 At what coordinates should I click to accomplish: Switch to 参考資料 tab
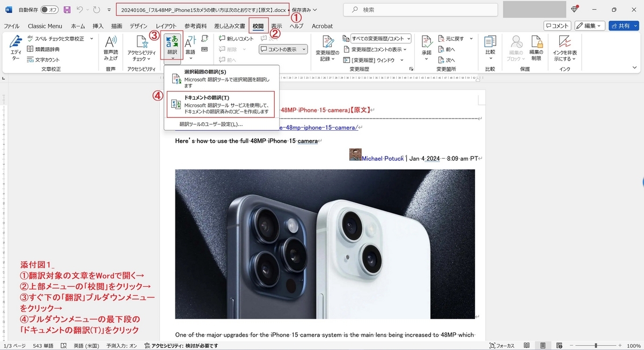click(x=196, y=26)
